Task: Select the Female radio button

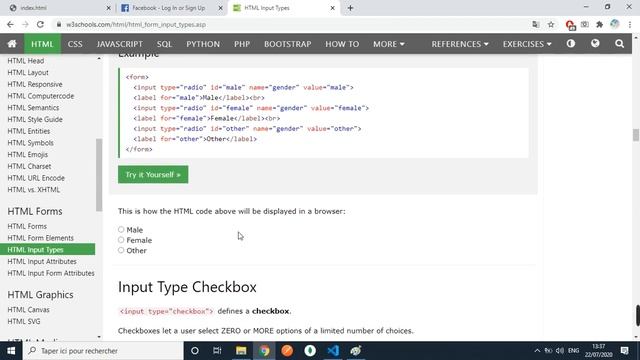Action: point(121,240)
